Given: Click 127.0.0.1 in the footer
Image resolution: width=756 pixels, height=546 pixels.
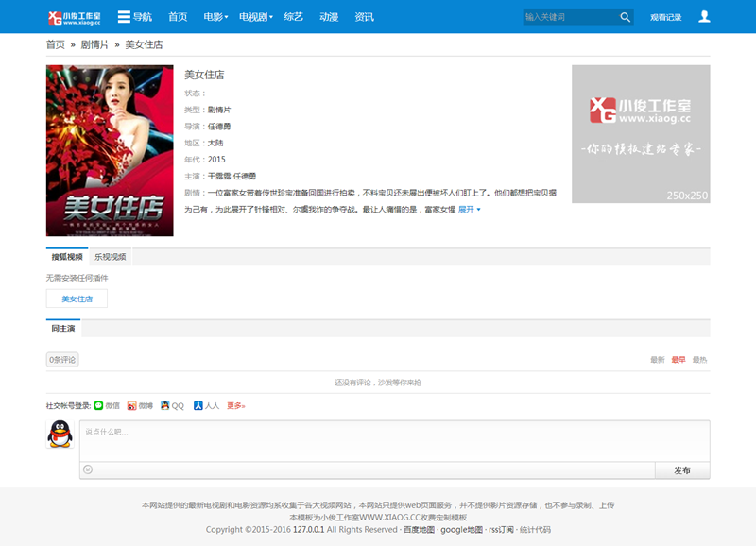Looking at the screenshot, I should pos(309,530).
